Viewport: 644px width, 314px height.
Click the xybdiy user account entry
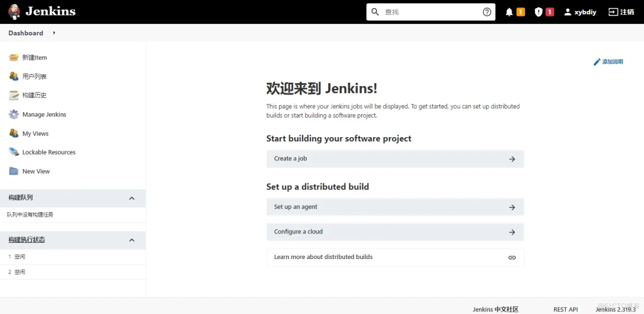[x=580, y=11]
